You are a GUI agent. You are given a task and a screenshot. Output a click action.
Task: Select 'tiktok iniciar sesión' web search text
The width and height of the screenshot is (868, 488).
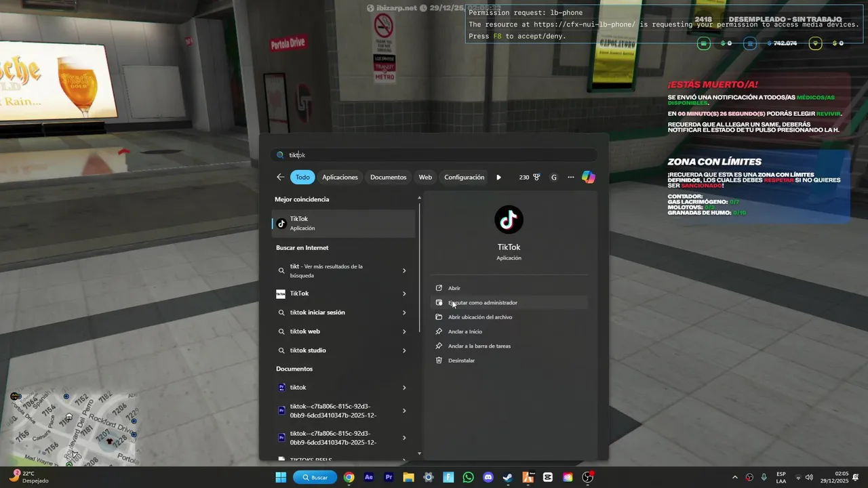(x=317, y=312)
